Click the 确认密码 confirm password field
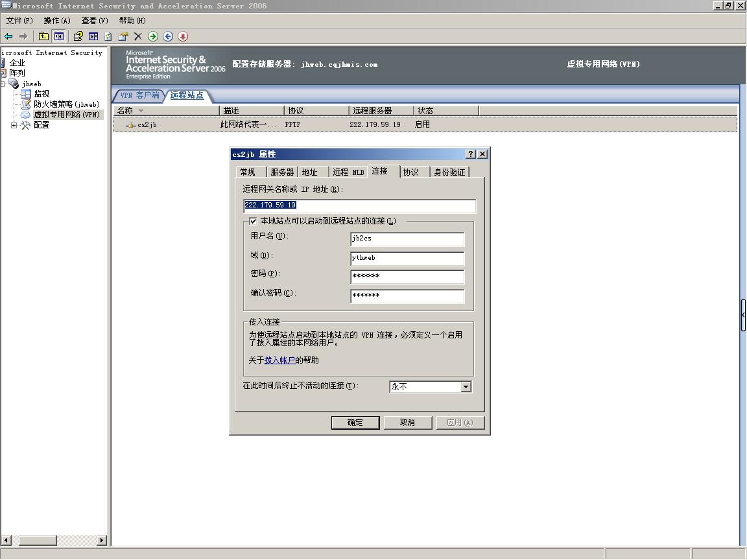 pos(407,296)
